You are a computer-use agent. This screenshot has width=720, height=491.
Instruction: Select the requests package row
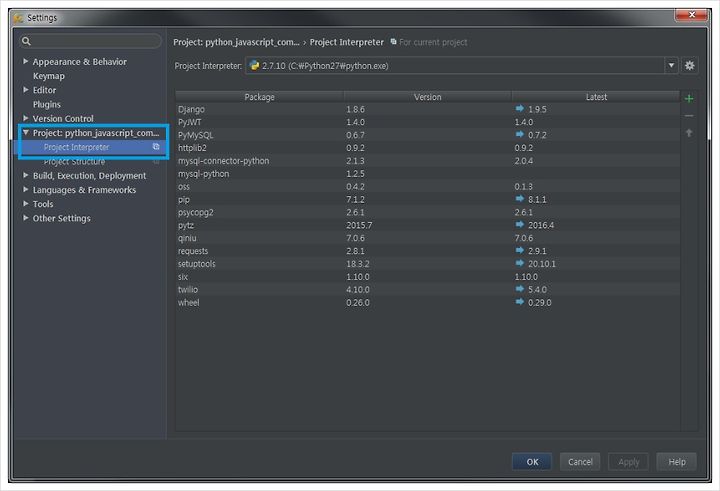click(428, 251)
